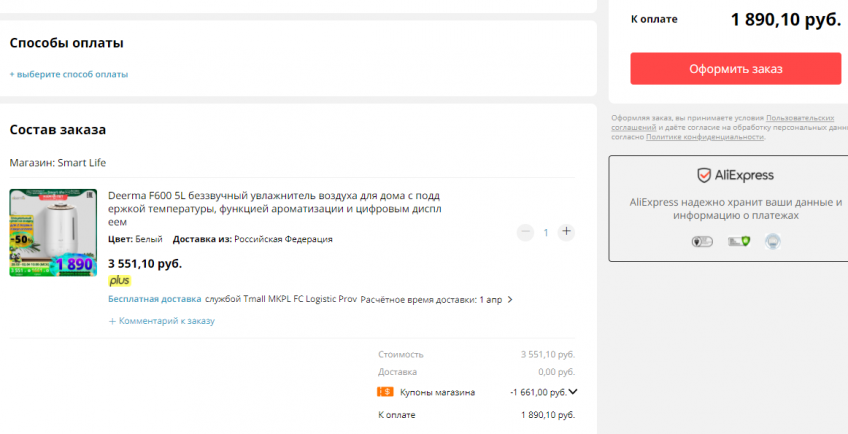
Task: Click the Smart Life store name
Action: tap(81, 163)
